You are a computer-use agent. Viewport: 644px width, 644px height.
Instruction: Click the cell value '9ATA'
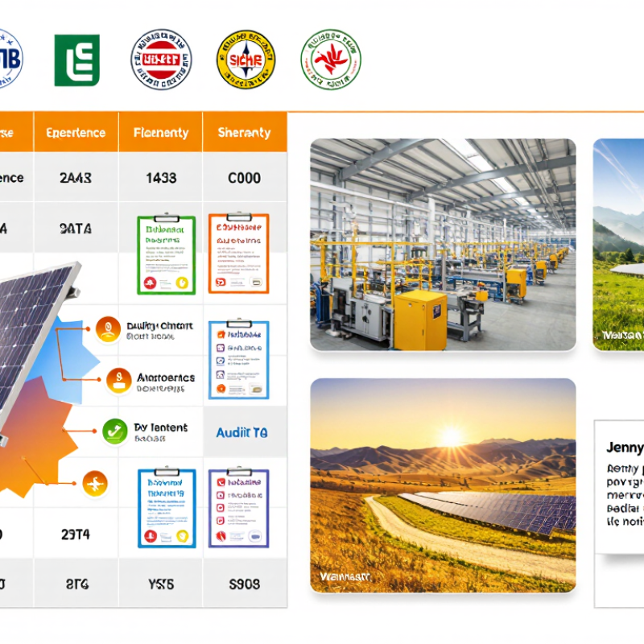[x=76, y=229]
